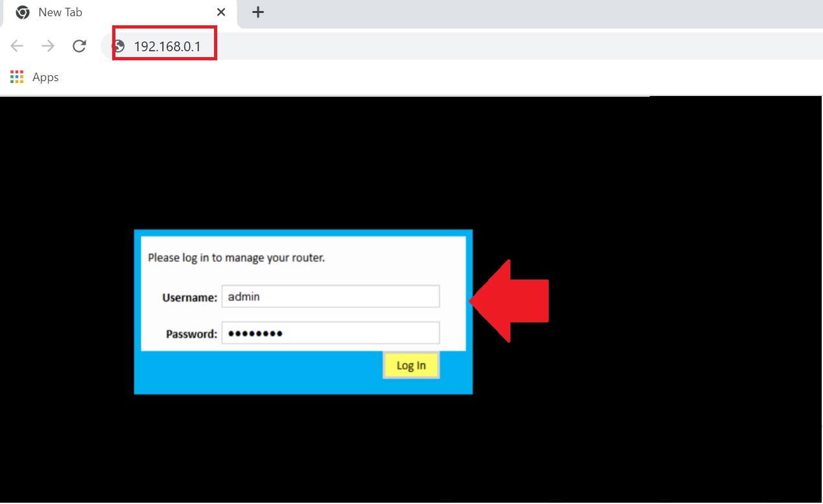823x504 pixels.
Task: Click the Password label text
Action: 191,334
